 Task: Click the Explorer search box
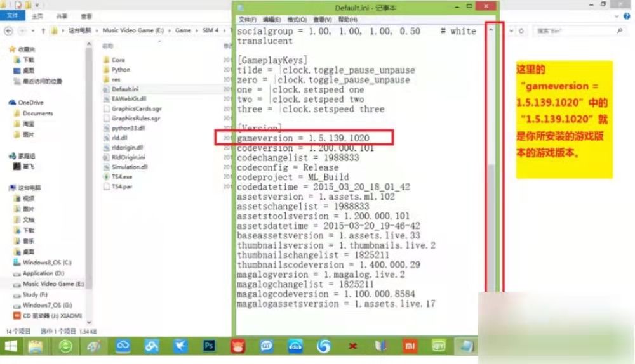point(579,30)
